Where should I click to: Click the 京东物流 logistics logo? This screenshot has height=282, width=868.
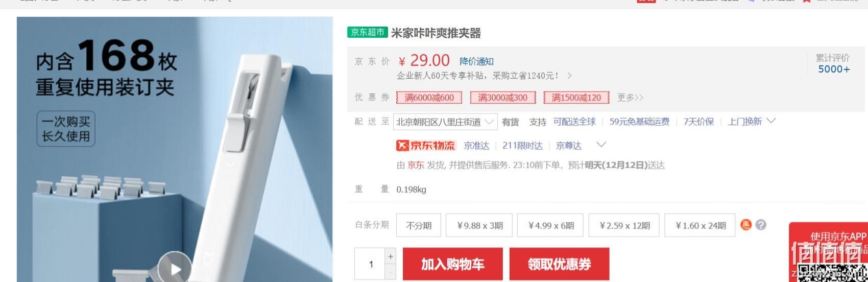coord(425,146)
